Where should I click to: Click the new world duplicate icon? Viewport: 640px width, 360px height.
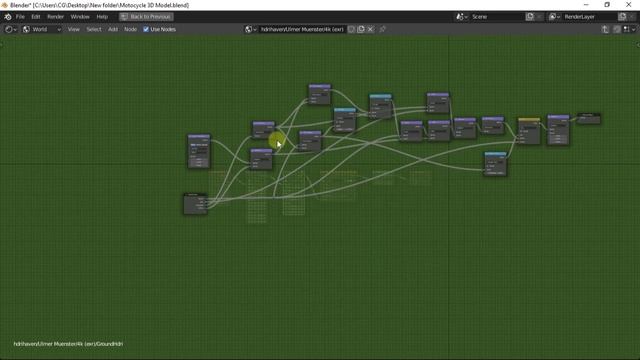click(361, 29)
